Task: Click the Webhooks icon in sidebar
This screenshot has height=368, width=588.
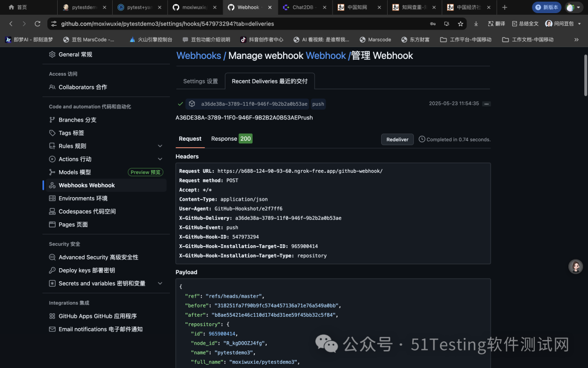Action: (52, 185)
